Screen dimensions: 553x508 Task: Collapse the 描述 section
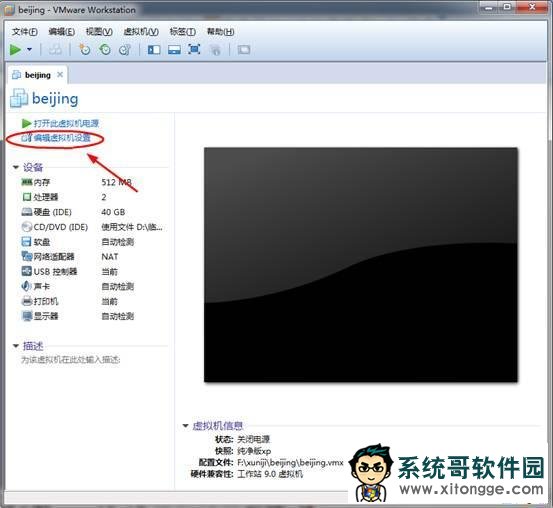[x=16, y=346]
